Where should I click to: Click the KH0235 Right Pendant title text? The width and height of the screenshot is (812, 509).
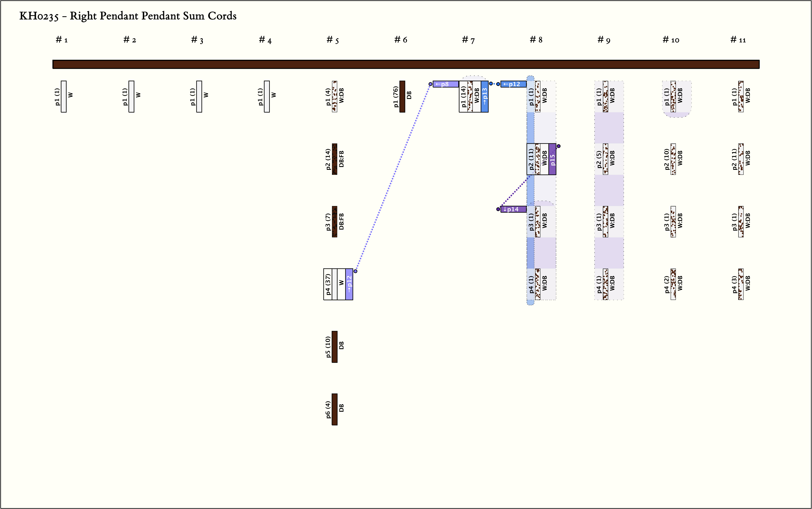[128, 16]
